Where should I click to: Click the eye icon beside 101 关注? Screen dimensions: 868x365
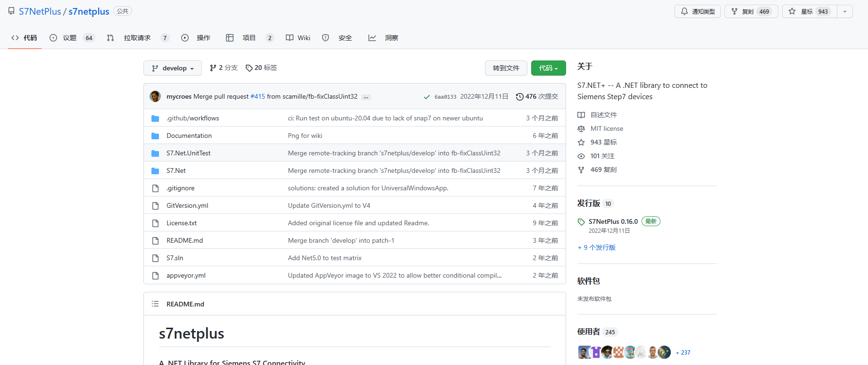pos(581,156)
